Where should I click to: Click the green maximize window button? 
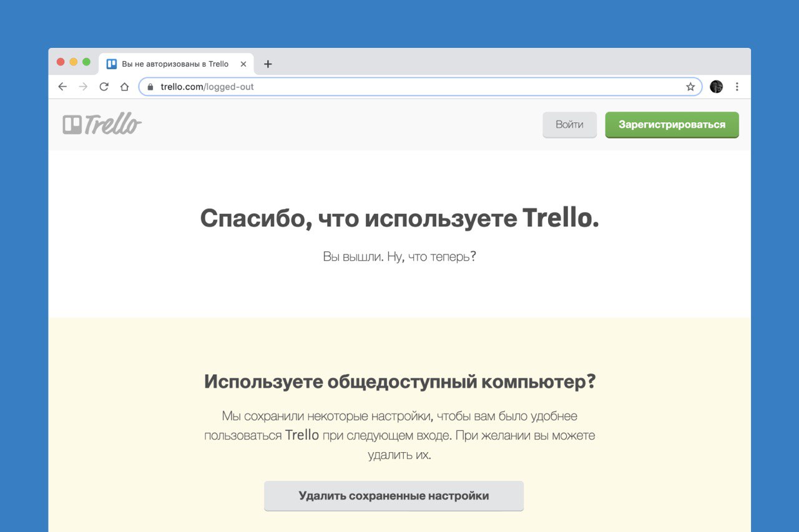(86, 62)
